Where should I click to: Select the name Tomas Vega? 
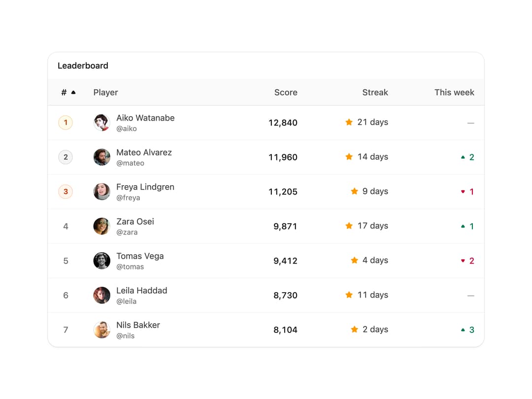pyautogui.click(x=140, y=256)
